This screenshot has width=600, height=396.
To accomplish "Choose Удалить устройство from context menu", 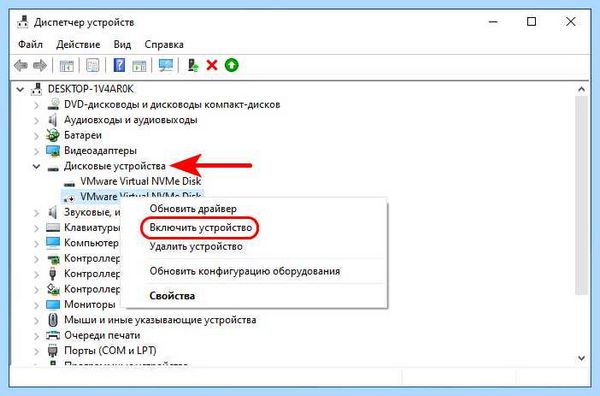I will pos(196,246).
